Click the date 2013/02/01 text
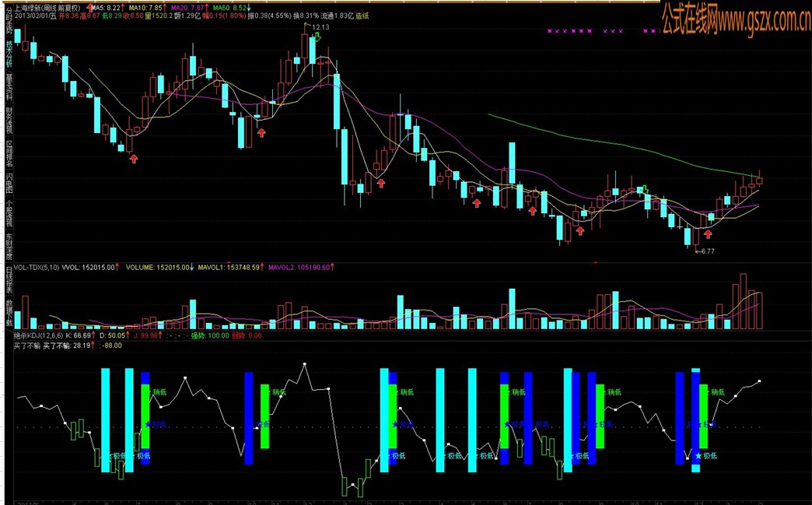Viewport: 812px width, 505px height. 32,16
